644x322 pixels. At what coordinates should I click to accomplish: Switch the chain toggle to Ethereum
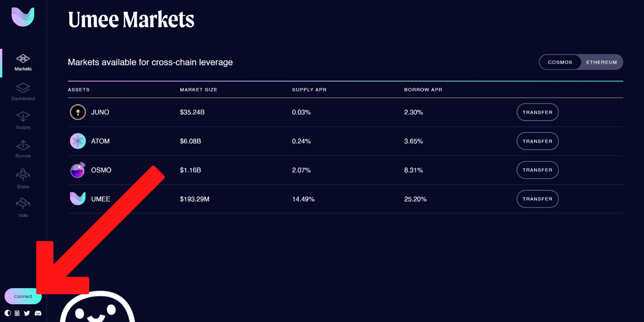point(601,62)
